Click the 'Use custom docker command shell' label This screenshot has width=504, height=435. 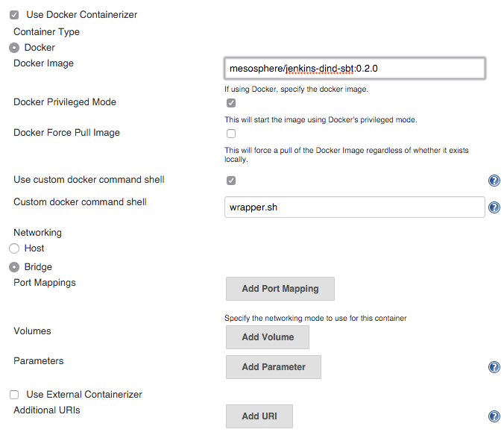[89, 180]
